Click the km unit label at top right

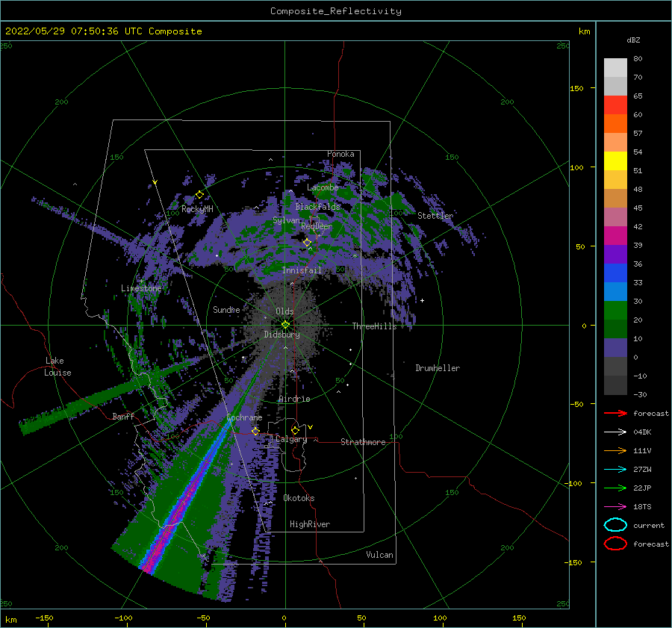tap(584, 31)
